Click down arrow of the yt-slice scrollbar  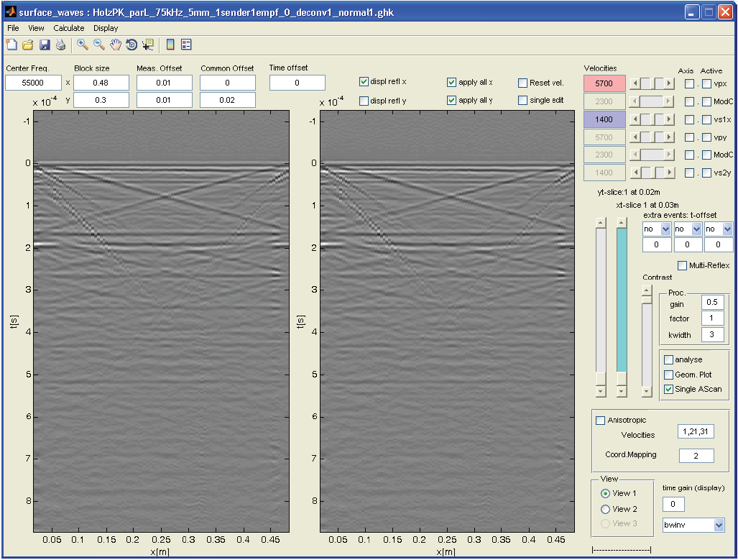(601, 391)
